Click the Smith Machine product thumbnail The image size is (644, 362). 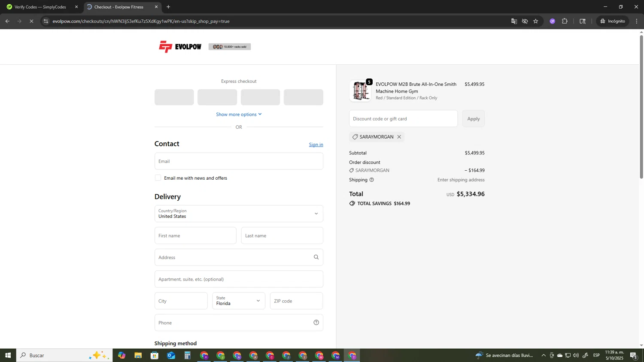[360, 91]
